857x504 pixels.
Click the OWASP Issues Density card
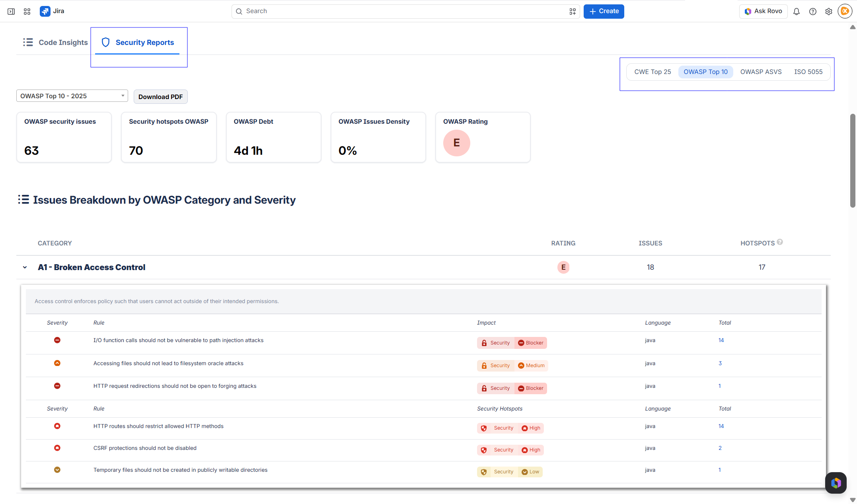pos(378,137)
